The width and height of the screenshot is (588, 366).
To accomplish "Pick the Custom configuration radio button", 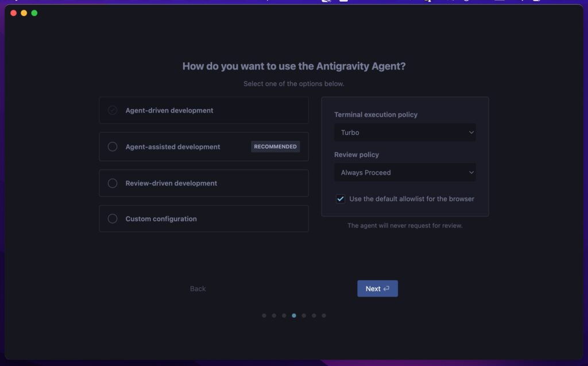I will click(113, 219).
